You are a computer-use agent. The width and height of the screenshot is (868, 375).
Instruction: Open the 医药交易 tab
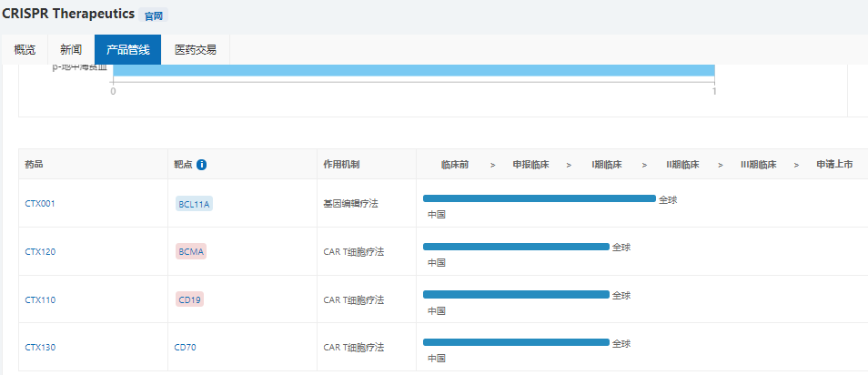pyautogui.click(x=196, y=50)
